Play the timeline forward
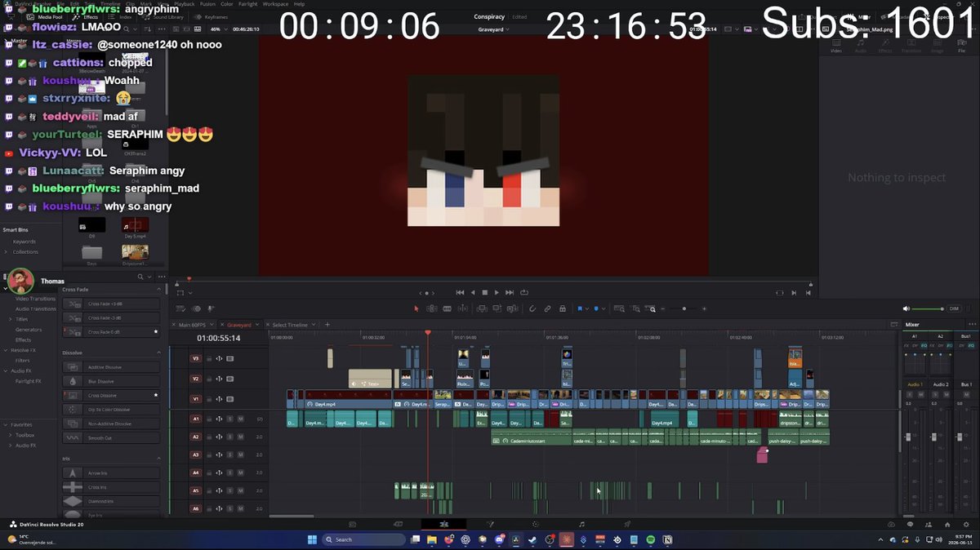Viewport: 980px width, 550px height. (497, 292)
